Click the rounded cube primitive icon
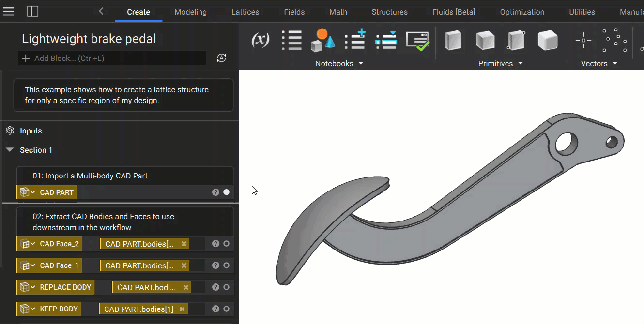Image resolution: width=644 pixels, height=324 pixels. pos(548,41)
